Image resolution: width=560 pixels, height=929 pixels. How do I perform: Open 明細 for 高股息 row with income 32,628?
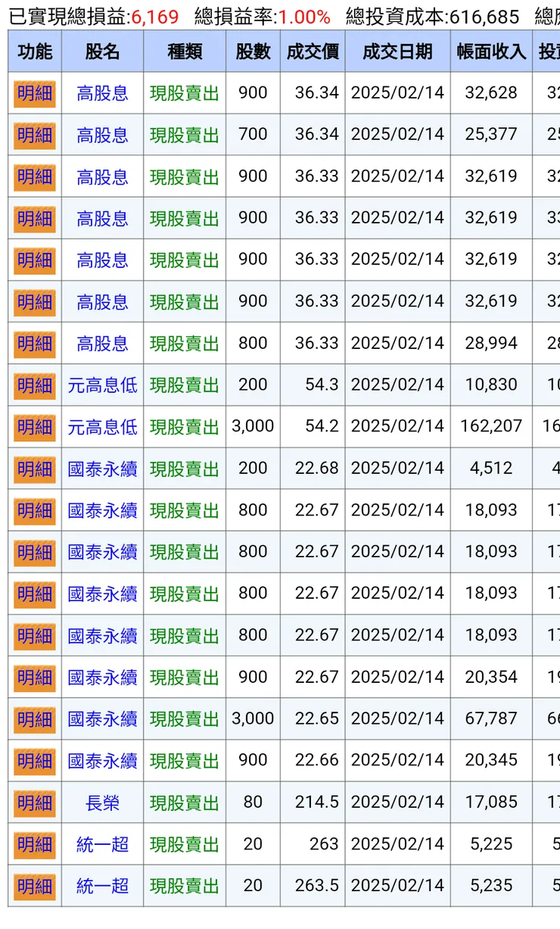click(35, 94)
